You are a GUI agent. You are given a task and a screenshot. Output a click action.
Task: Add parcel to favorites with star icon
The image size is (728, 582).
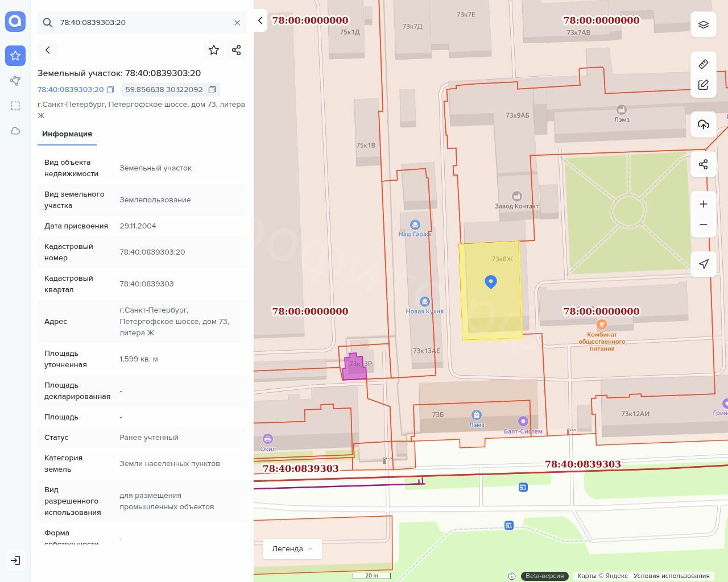coord(214,50)
